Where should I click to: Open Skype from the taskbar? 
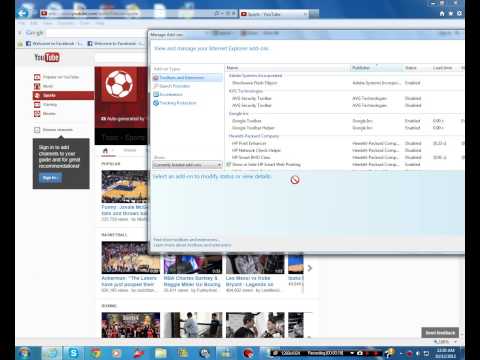73,353
